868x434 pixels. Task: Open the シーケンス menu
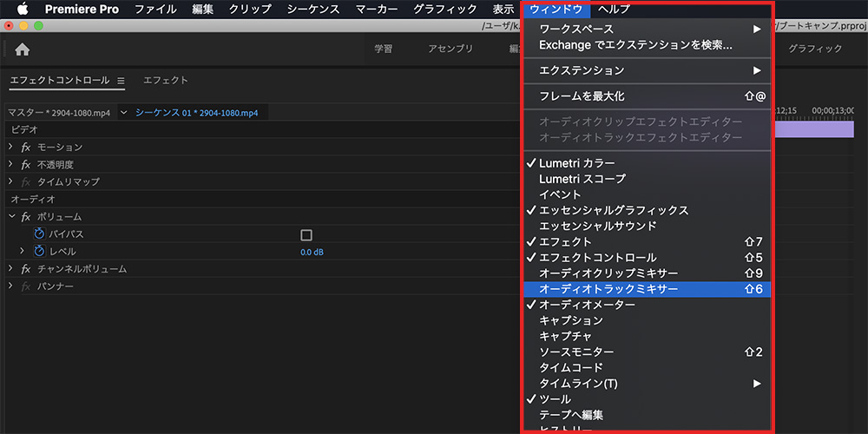click(314, 9)
